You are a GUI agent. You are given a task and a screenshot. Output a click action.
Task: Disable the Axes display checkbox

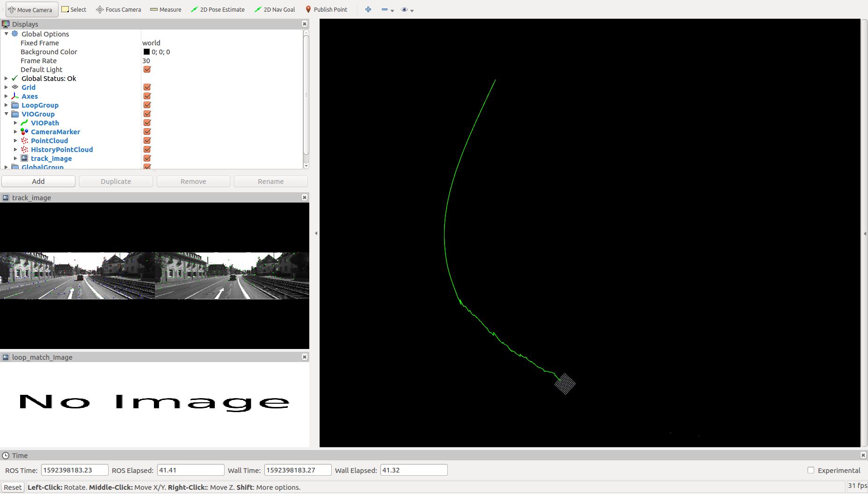[147, 96]
